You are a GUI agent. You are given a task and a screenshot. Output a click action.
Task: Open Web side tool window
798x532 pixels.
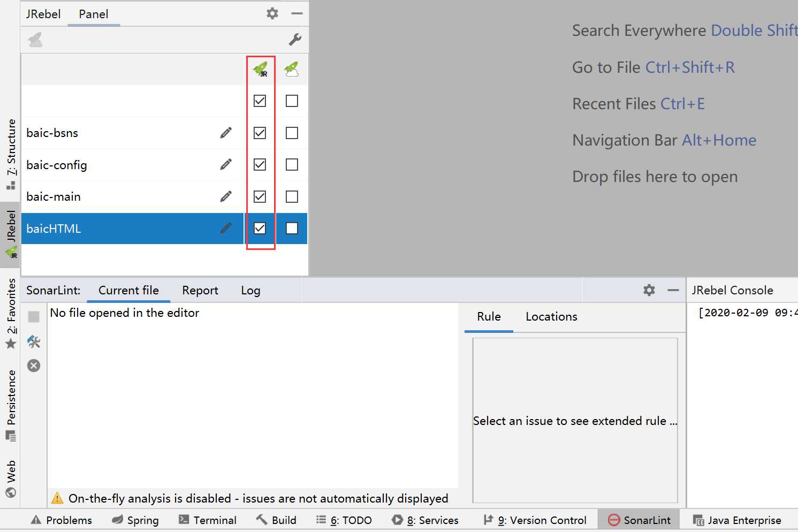coord(11,478)
